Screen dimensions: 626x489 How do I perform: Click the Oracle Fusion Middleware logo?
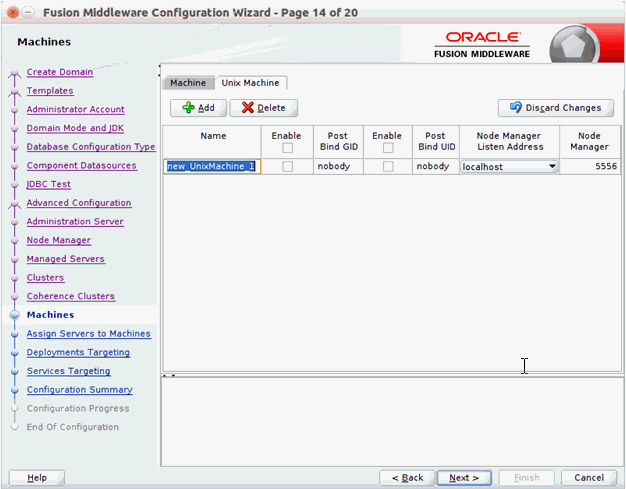pyautogui.click(x=482, y=45)
